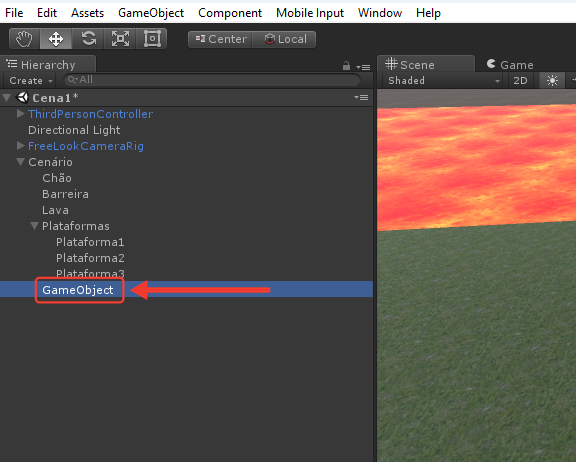Select Plataforma2 in Hierarchy
Image resolution: width=576 pixels, height=462 pixels.
(x=90, y=258)
